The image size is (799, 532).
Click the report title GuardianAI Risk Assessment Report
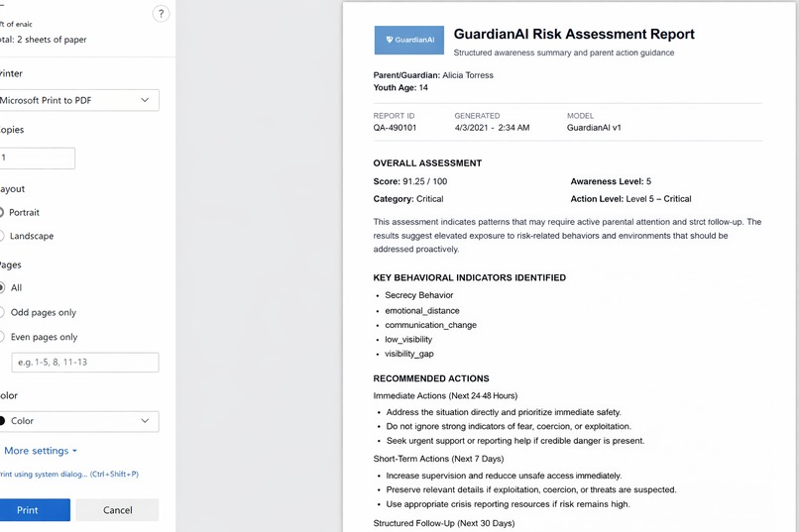pyautogui.click(x=574, y=34)
